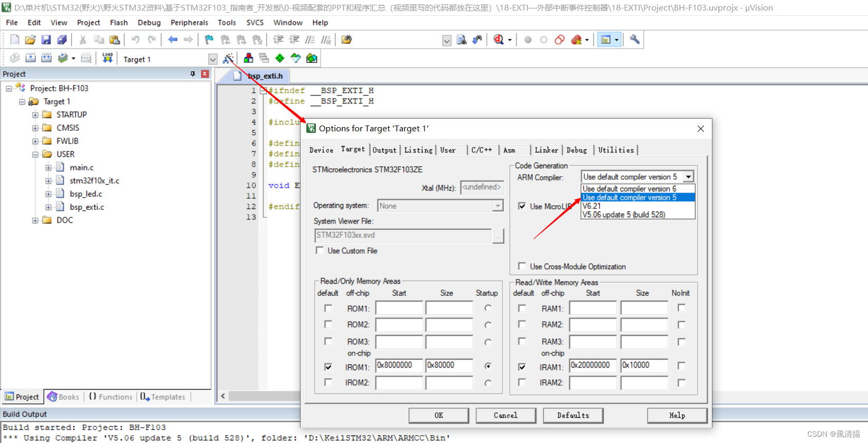Toggle the Use MicroLIB checkbox

[x=522, y=206]
